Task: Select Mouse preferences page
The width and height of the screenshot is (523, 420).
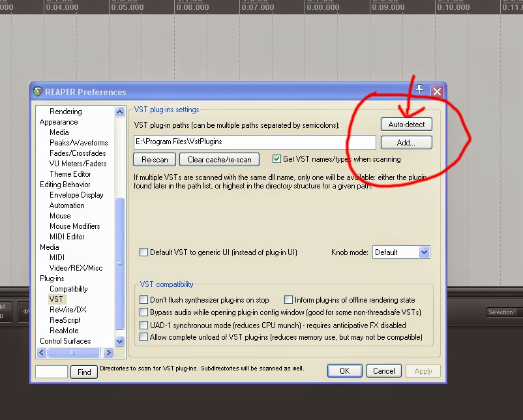Action: [x=60, y=216]
